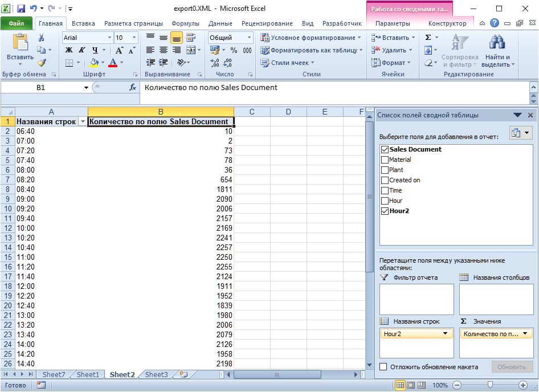The width and height of the screenshot is (539, 392).
Task: Click the merge and center icon
Action: 191,50
